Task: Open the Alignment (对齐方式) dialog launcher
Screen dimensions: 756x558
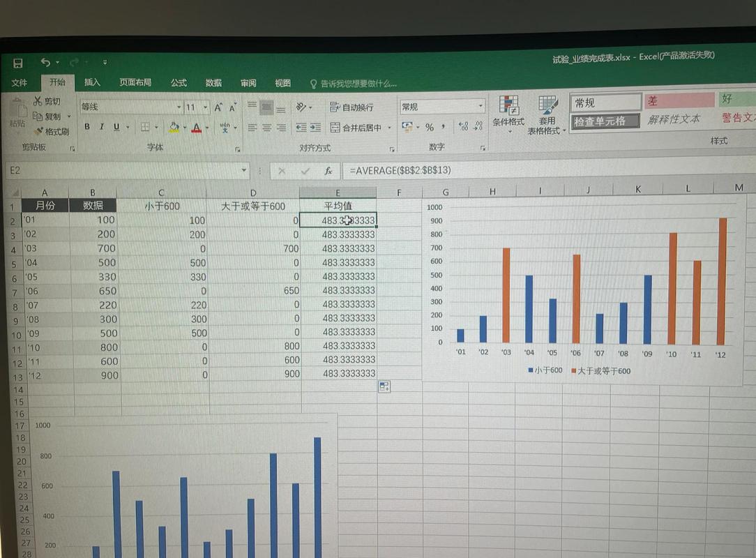Action: click(392, 149)
